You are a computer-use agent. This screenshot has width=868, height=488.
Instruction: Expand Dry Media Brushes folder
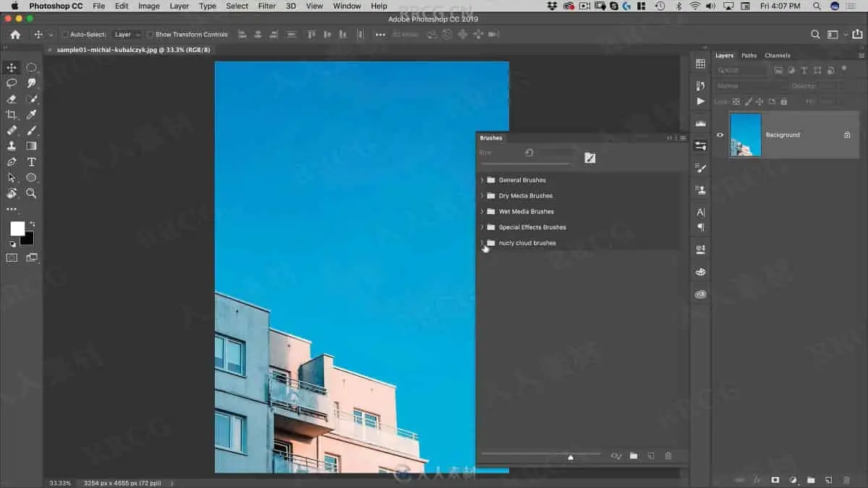[x=482, y=196]
